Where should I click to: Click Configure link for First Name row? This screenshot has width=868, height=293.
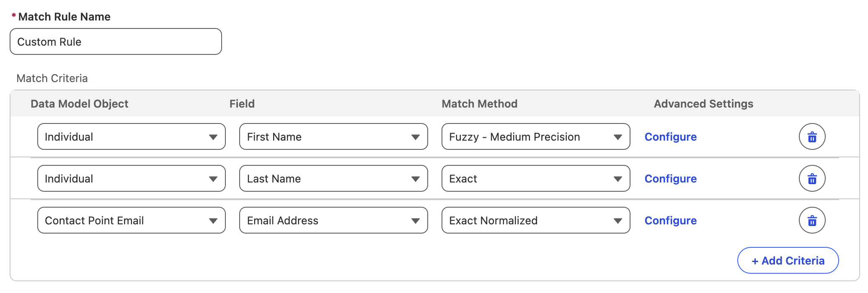tap(670, 137)
